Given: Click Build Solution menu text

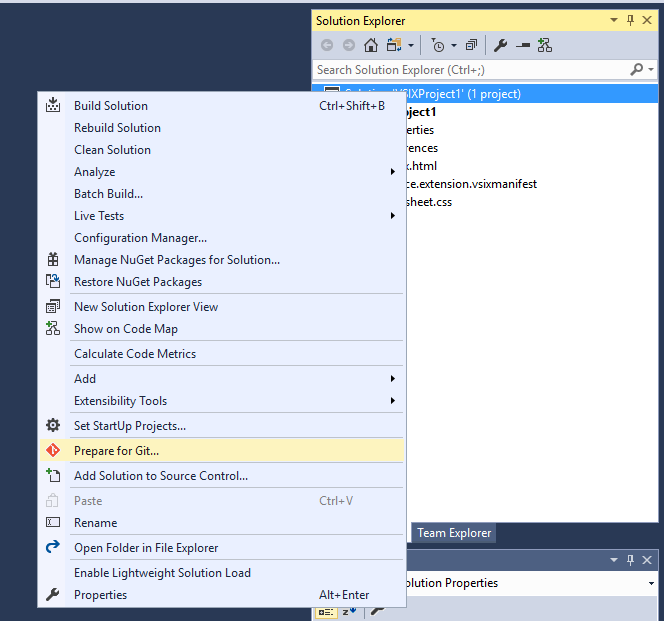Looking at the screenshot, I should pos(111,105).
